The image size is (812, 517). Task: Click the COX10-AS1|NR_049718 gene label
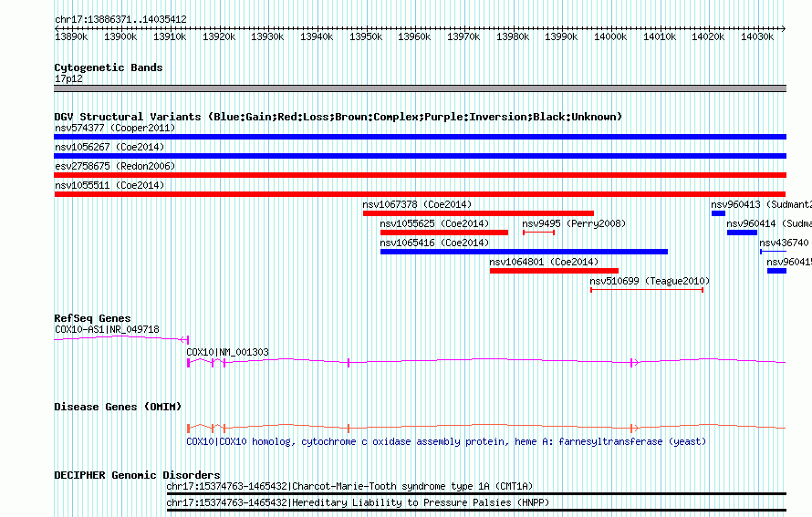107,330
